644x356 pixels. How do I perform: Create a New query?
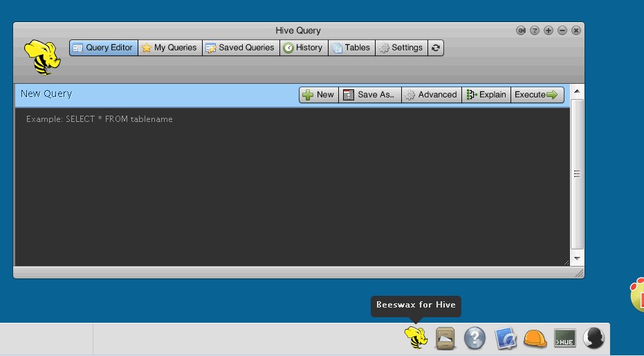pyautogui.click(x=319, y=95)
